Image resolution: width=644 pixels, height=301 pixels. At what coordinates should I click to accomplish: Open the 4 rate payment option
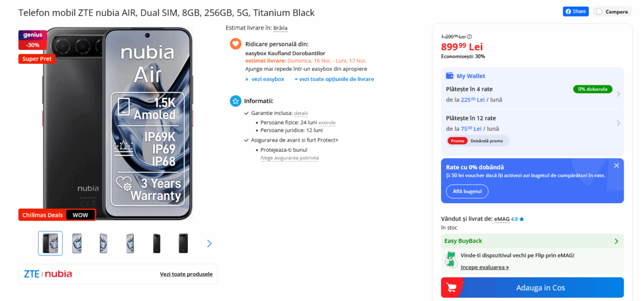(x=531, y=94)
